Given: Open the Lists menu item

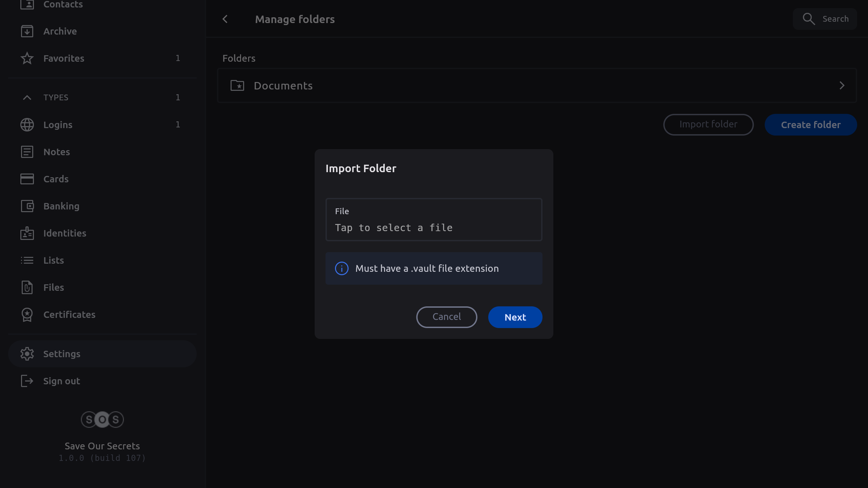Looking at the screenshot, I should [54, 260].
